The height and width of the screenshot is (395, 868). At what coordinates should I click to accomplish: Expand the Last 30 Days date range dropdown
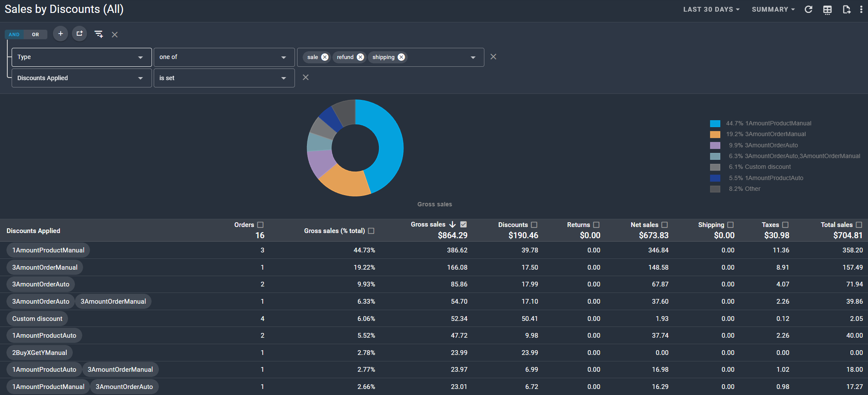click(711, 9)
